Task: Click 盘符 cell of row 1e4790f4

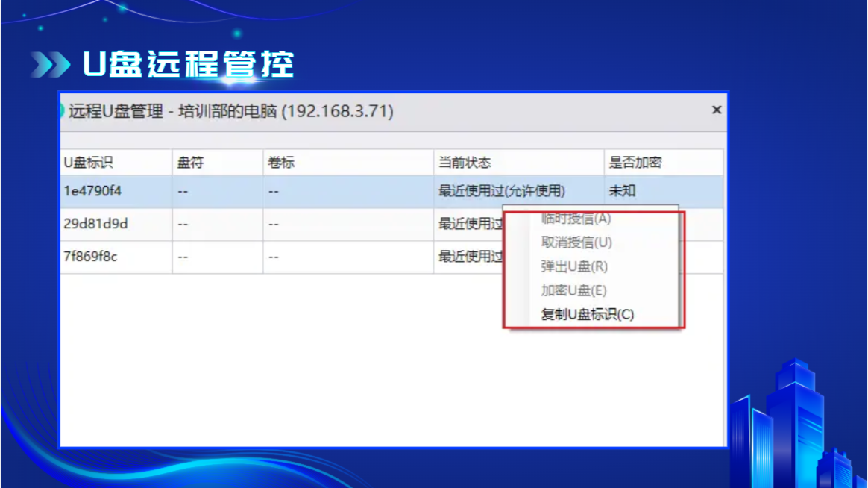Action: [x=218, y=192]
